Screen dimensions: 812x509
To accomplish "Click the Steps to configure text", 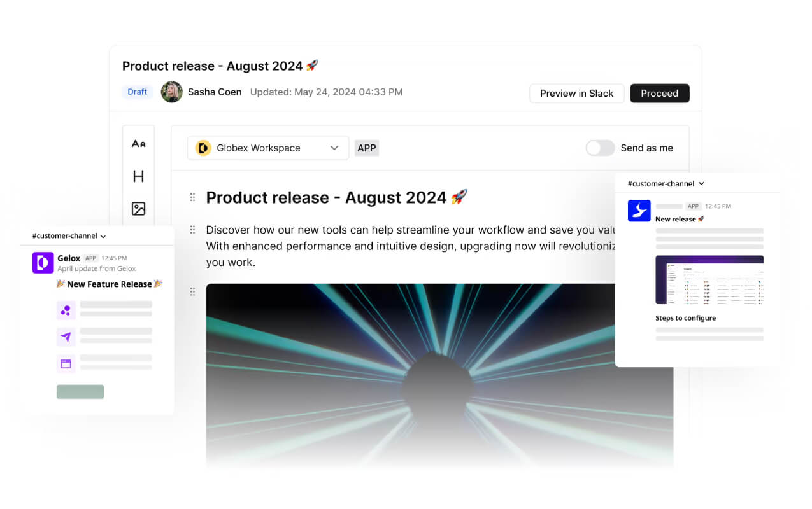I will point(686,318).
